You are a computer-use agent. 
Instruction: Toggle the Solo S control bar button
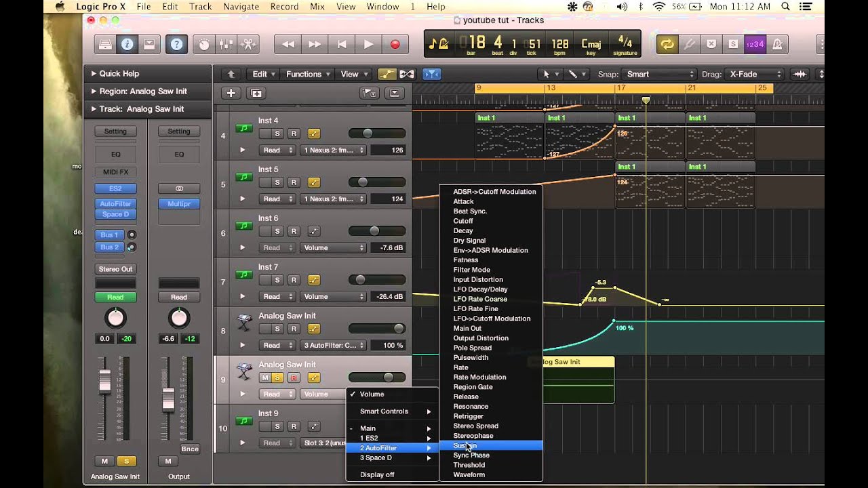click(x=733, y=45)
